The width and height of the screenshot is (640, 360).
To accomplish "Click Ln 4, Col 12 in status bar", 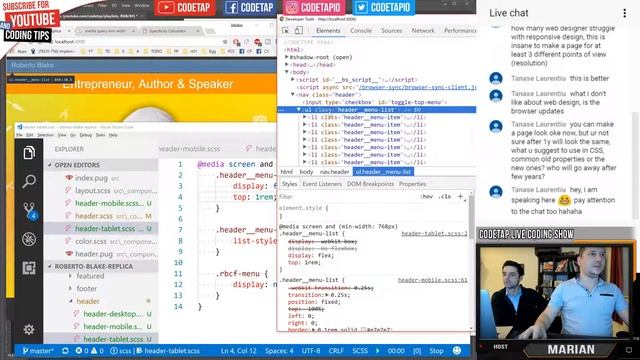I will point(238,351).
